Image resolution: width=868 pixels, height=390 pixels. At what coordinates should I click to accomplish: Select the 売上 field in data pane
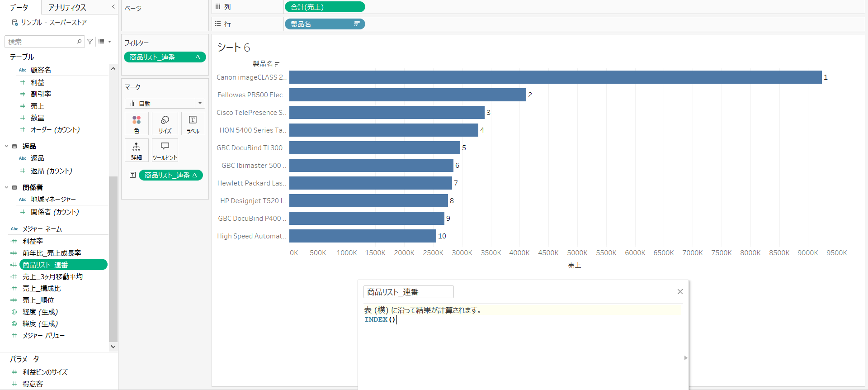pyautogui.click(x=38, y=106)
